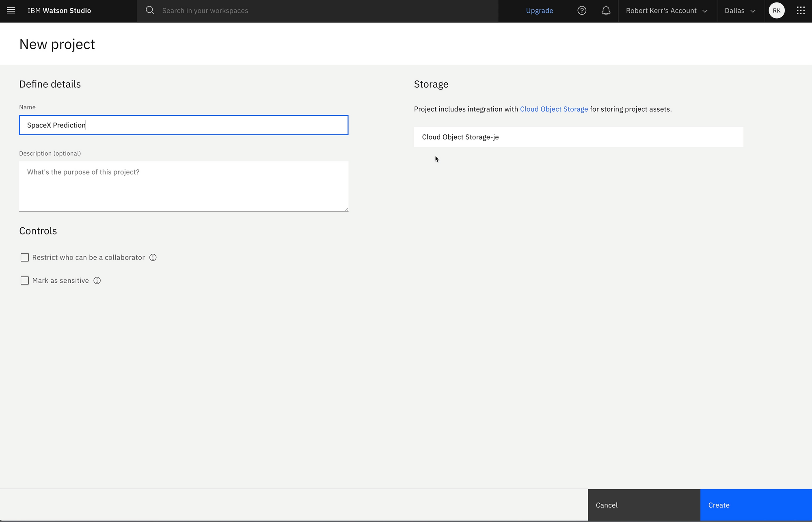Open the Cloud Object Storage link
This screenshot has height=522, width=812.
[x=553, y=109]
